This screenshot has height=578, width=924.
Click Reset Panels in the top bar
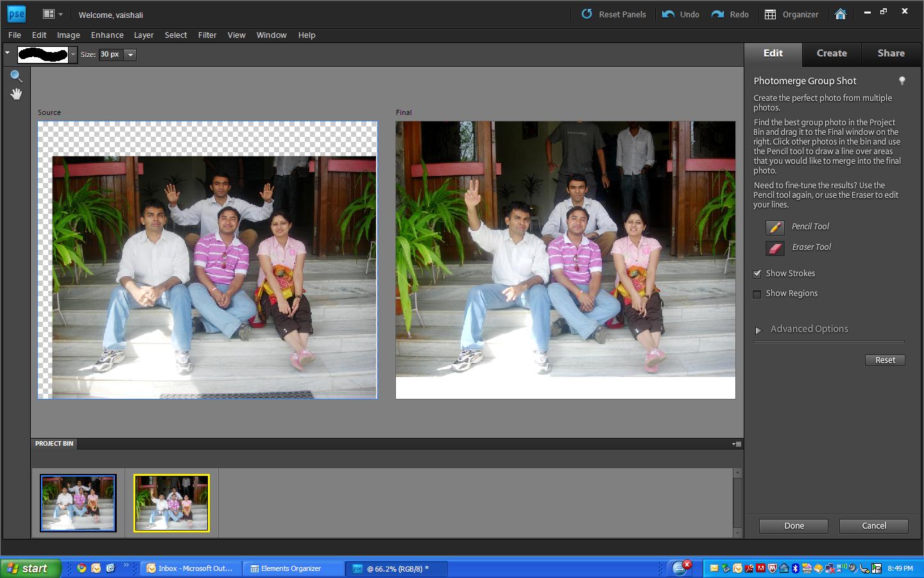[613, 14]
